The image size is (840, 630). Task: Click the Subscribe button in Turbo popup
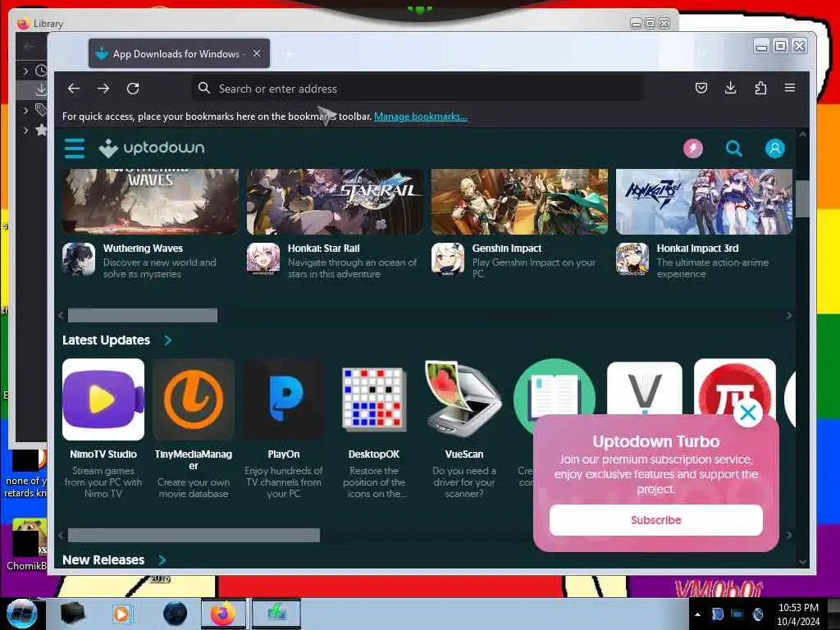point(655,520)
